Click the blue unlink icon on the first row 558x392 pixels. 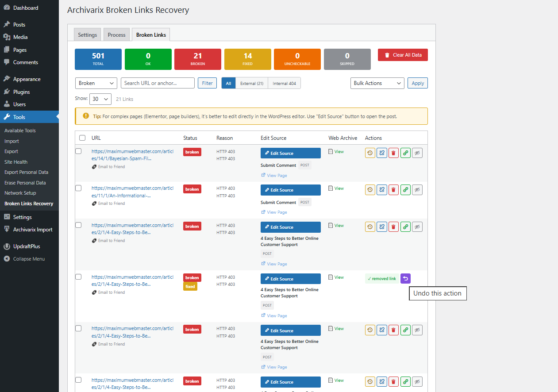[x=381, y=153]
